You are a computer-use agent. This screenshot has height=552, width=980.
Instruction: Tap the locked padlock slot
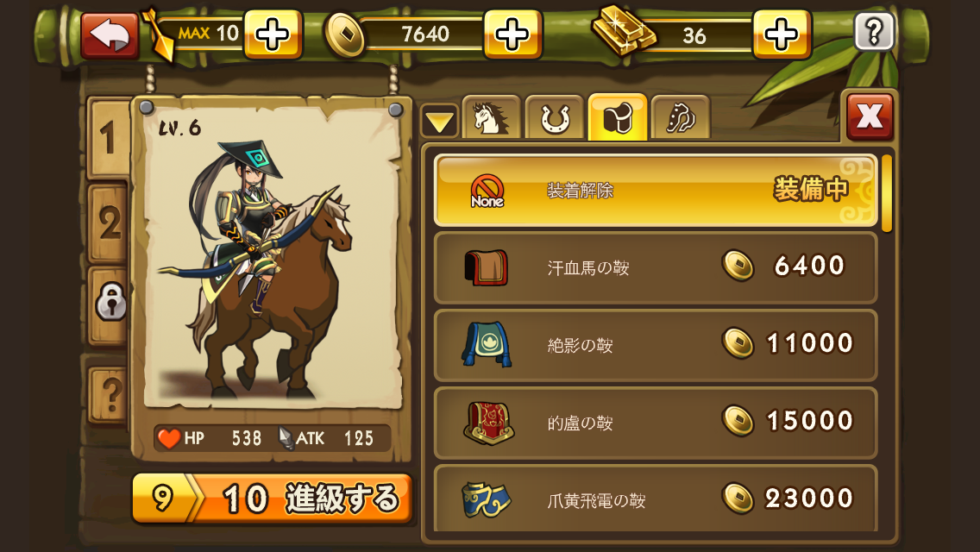click(110, 304)
